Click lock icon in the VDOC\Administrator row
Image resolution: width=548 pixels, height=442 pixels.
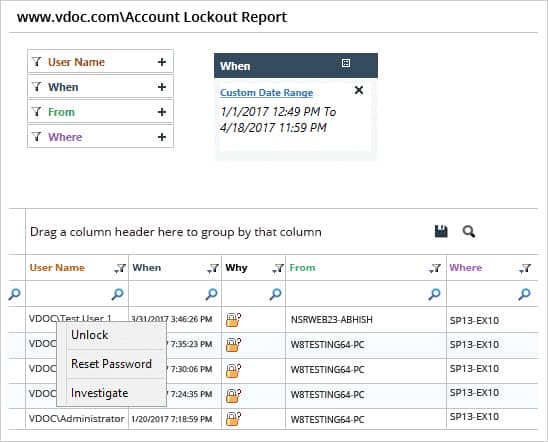click(x=233, y=419)
